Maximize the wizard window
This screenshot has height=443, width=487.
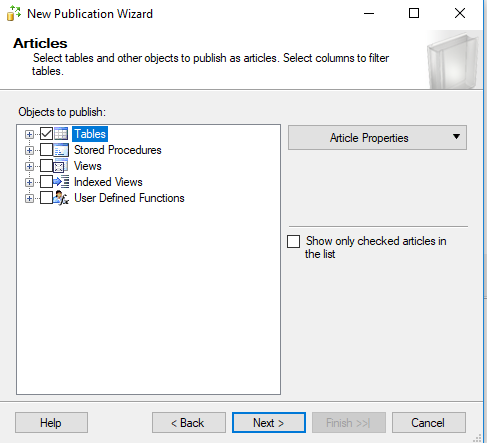pyautogui.click(x=414, y=13)
